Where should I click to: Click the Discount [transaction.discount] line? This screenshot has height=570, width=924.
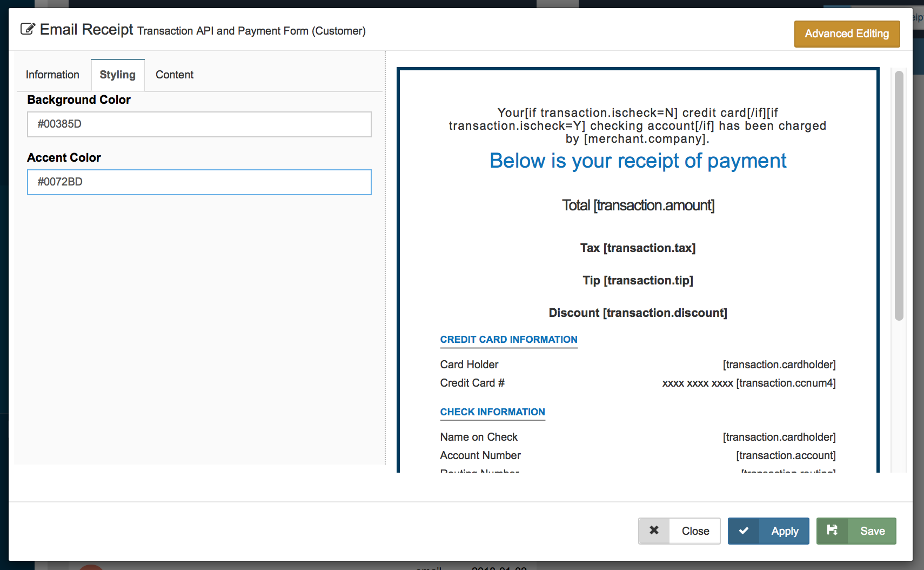tap(638, 313)
